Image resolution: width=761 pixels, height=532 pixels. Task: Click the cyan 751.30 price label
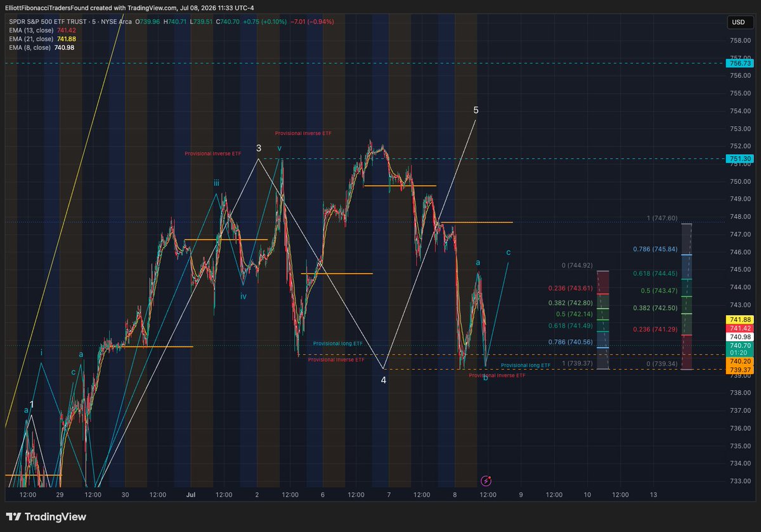(741, 159)
